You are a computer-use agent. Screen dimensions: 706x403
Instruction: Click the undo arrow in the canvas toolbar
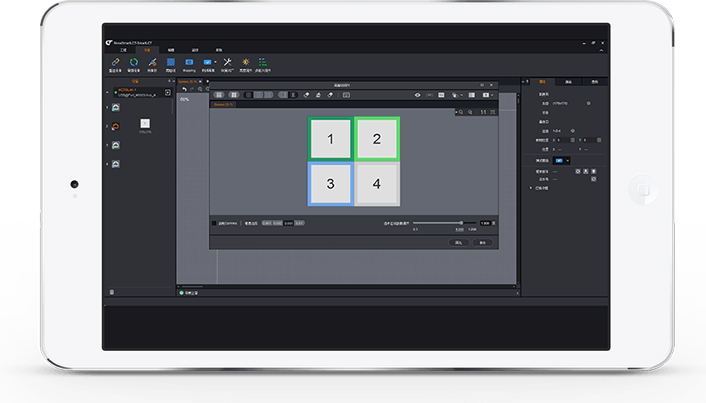point(185,89)
